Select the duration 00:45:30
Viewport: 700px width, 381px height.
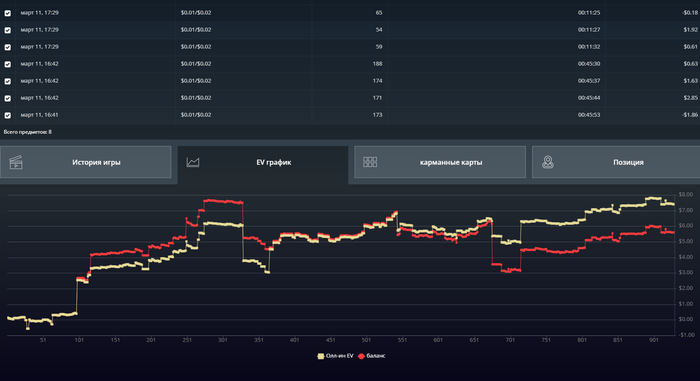coord(589,64)
